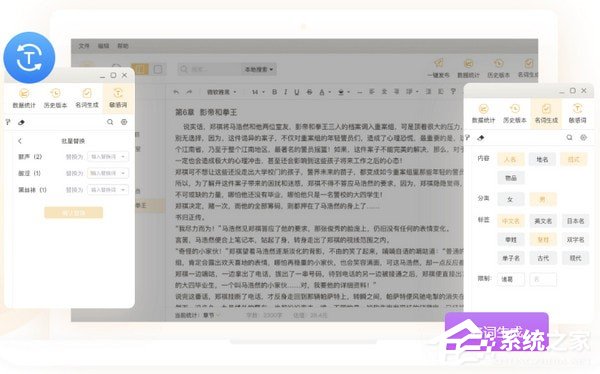The width and height of the screenshot is (600, 374).
Task: Open 敏感词 tab in the right floating panel
Action: pyautogui.click(x=577, y=114)
